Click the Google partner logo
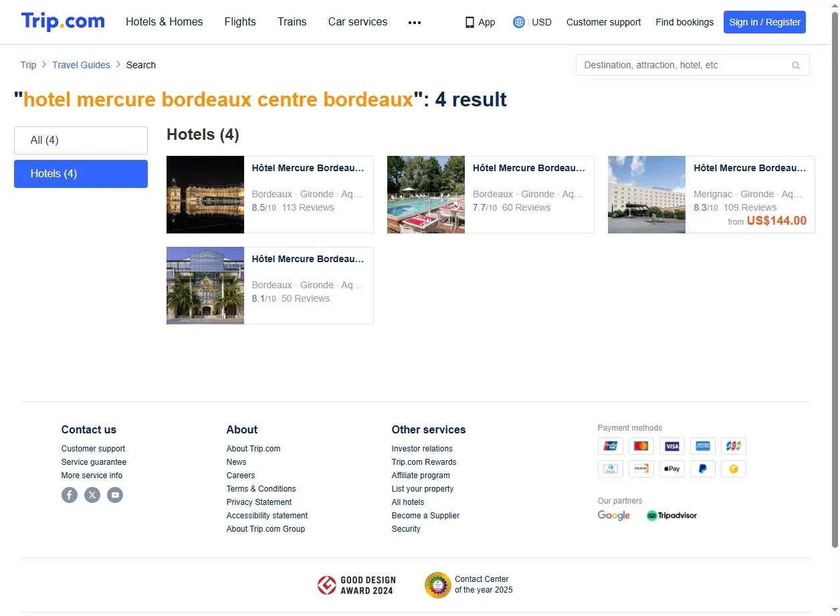 point(614,516)
